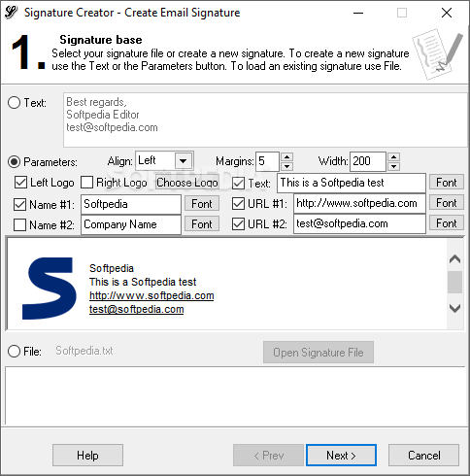
Task: Click the URL #2 field with test@softpedia.com
Action: point(359,223)
